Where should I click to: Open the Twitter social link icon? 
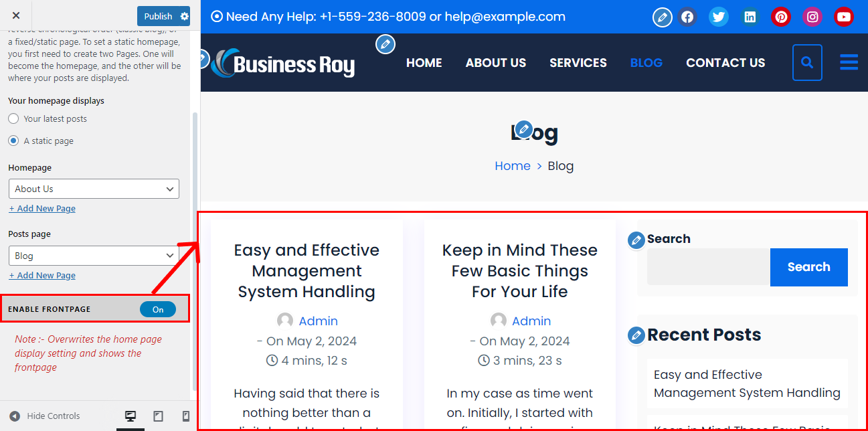719,17
